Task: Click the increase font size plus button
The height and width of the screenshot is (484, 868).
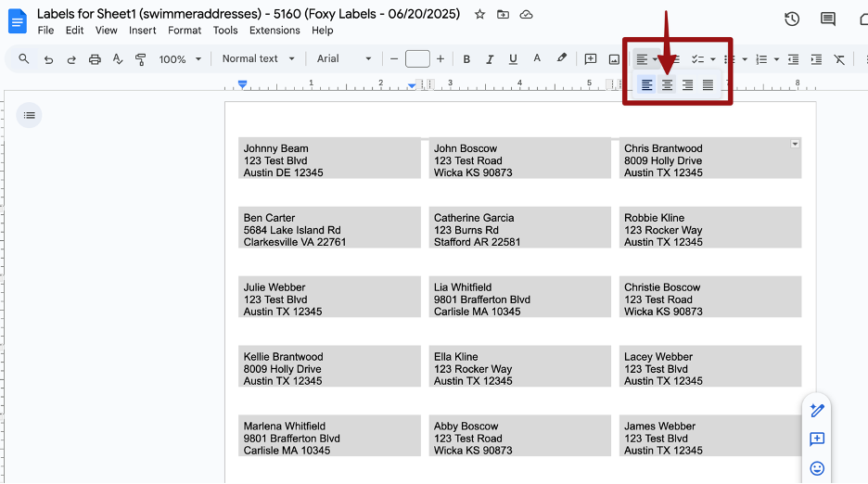Action: click(440, 59)
